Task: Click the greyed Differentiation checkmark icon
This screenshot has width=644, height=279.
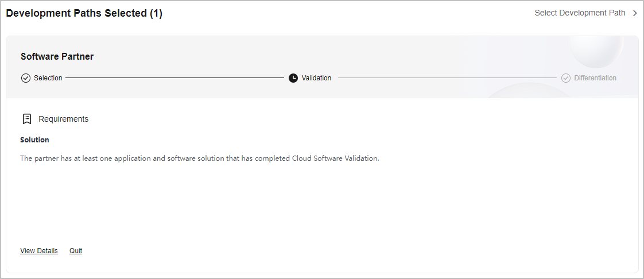Action: (x=566, y=78)
